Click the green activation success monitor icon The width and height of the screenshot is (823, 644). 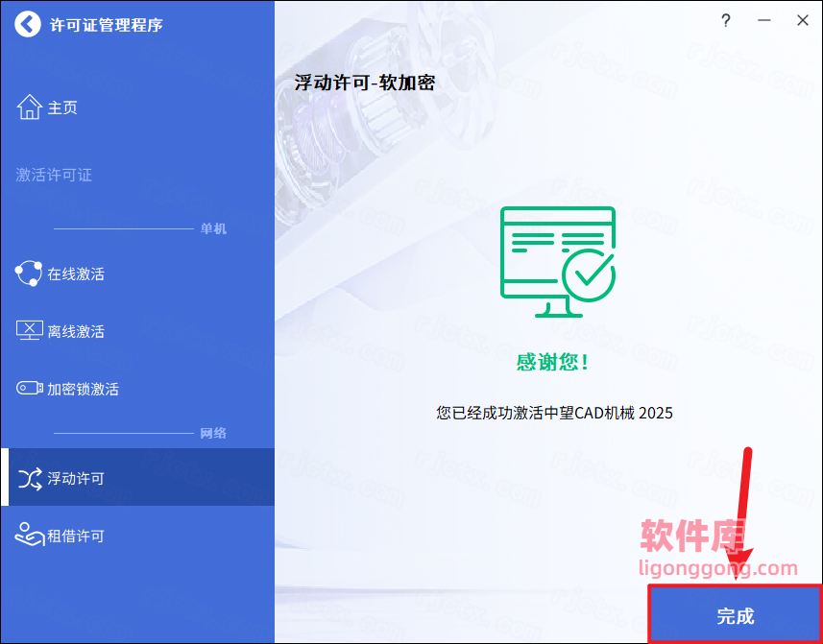click(x=557, y=262)
